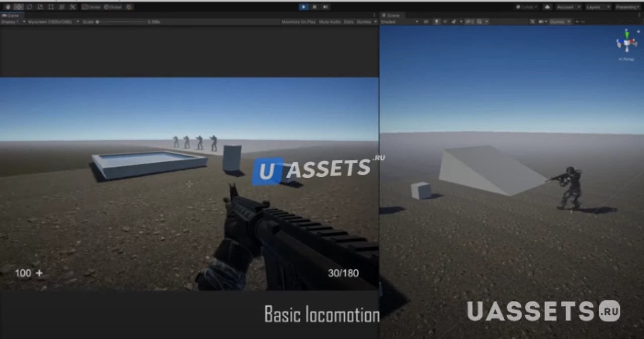Image resolution: width=644 pixels, height=339 pixels.
Task: Open the editor layout dropdown
Action: pos(627,7)
